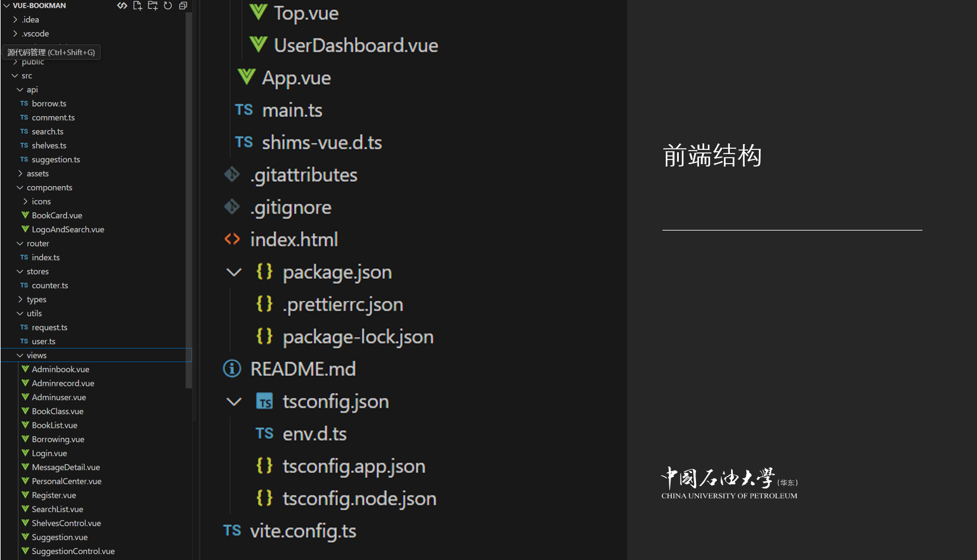Open BookCard.vue component file
This screenshot has height=560, width=977.
click(57, 216)
